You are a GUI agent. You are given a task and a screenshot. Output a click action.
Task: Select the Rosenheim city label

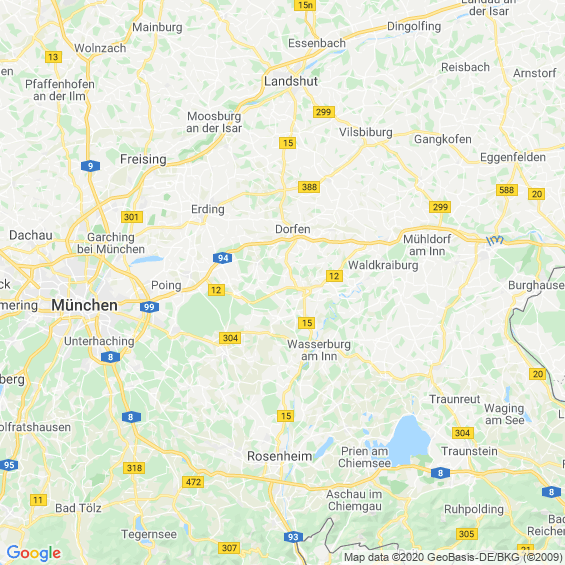tap(280, 456)
